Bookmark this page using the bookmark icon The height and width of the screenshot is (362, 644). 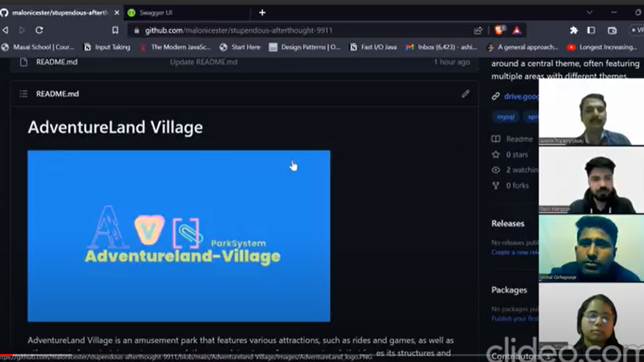[x=115, y=30]
